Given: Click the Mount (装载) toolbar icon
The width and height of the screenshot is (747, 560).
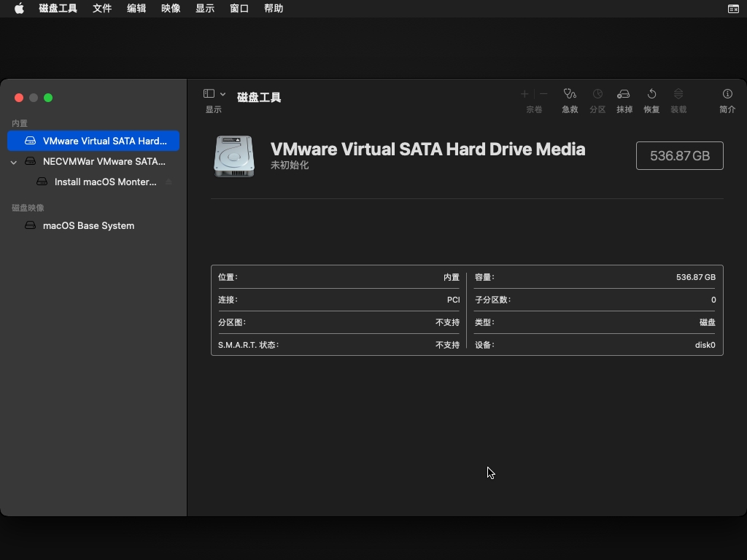Looking at the screenshot, I should (678, 94).
